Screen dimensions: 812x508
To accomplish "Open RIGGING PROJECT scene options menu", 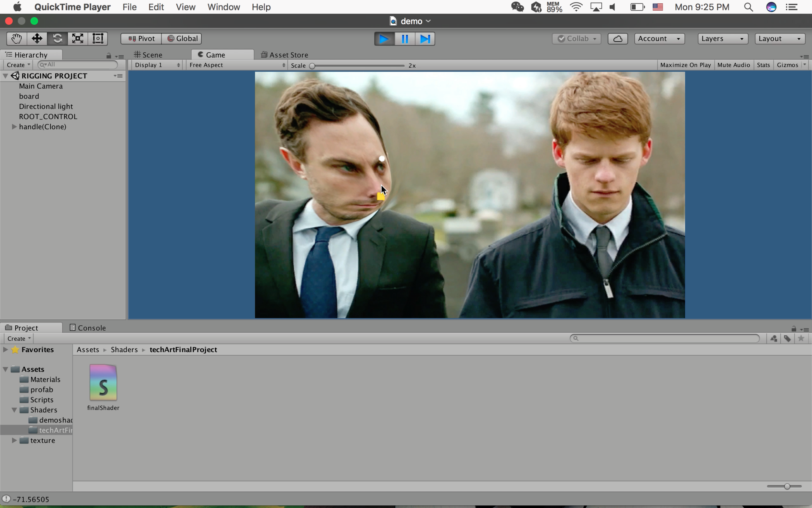I will 118,76.
